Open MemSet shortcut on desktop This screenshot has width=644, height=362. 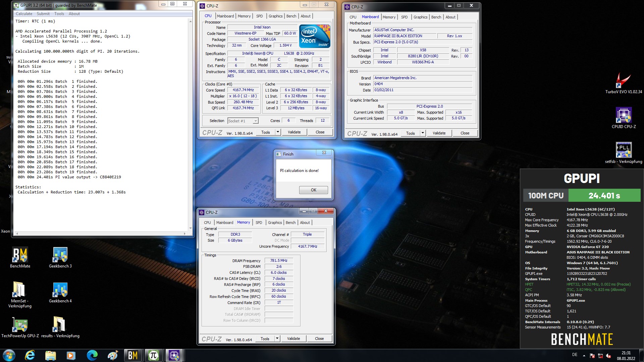click(x=20, y=295)
